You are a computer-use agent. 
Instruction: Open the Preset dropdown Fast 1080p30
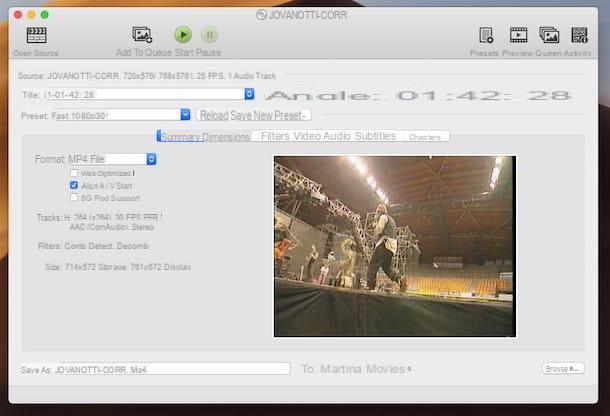tap(121, 115)
